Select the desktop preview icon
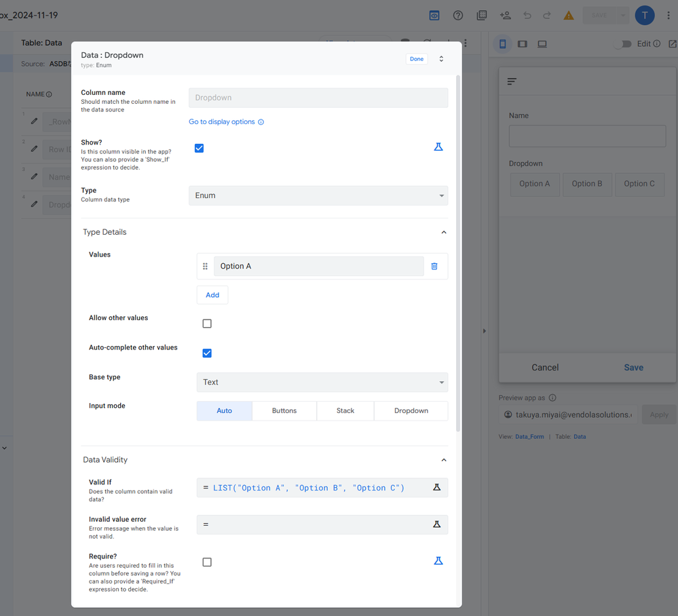The width and height of the screenshot is (678, 616). (542, 43)
